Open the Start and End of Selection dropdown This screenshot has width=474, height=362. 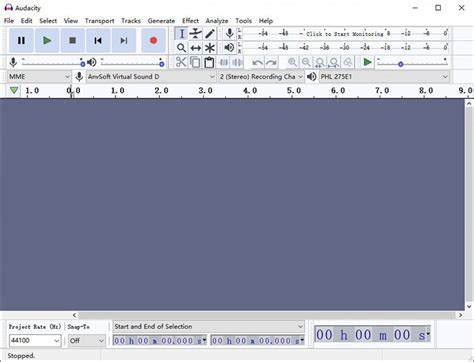(209, 326)
